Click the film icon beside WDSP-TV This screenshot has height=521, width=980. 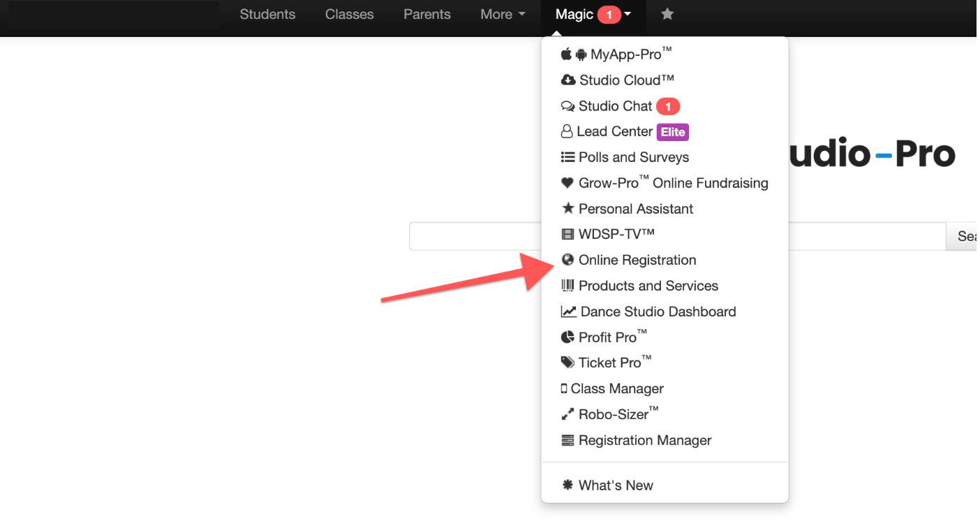[x=567, y=235]
